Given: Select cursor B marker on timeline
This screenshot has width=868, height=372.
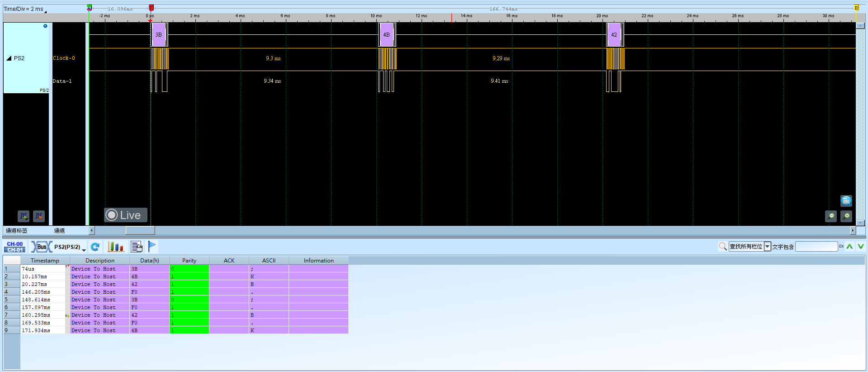Looking at the screenshot, I should [x=856, y=8].
